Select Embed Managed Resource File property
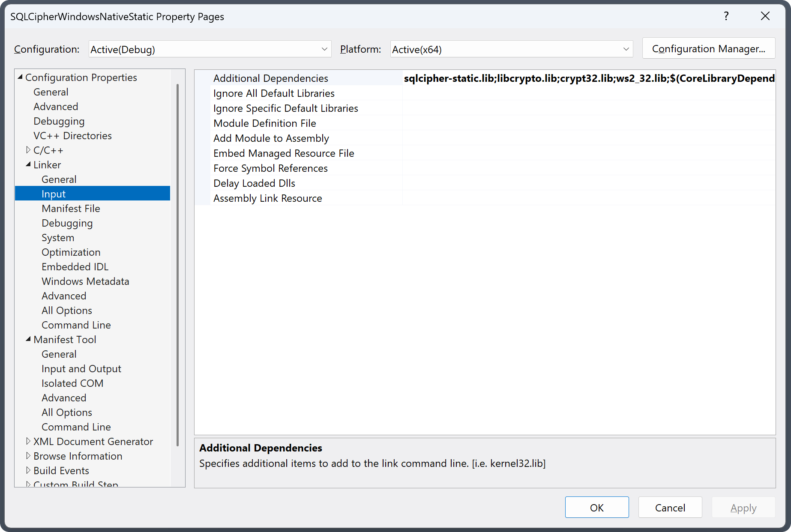The height and width of the screenshot is (532, 791). (x=284, y=153)
